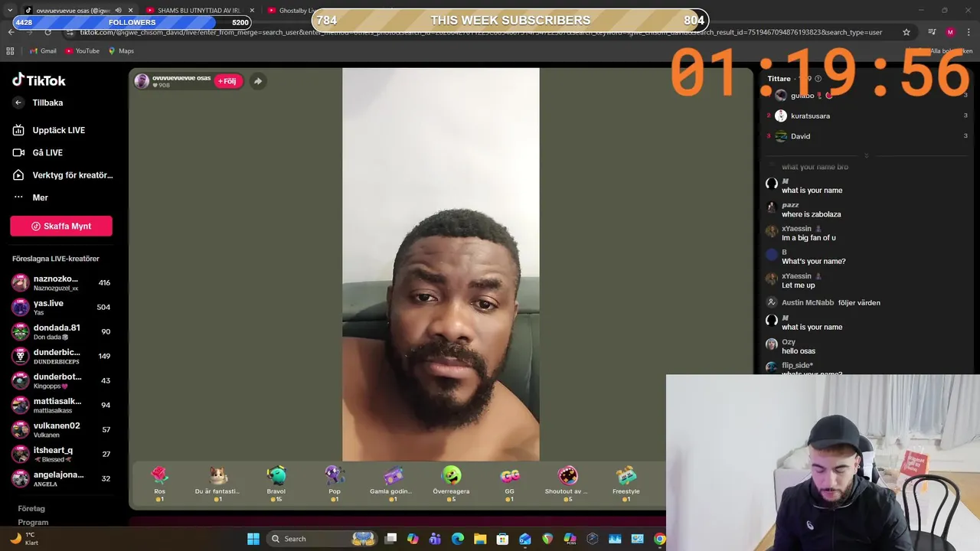
Task: Open the Maps bookmark
Action: (121, 51)
